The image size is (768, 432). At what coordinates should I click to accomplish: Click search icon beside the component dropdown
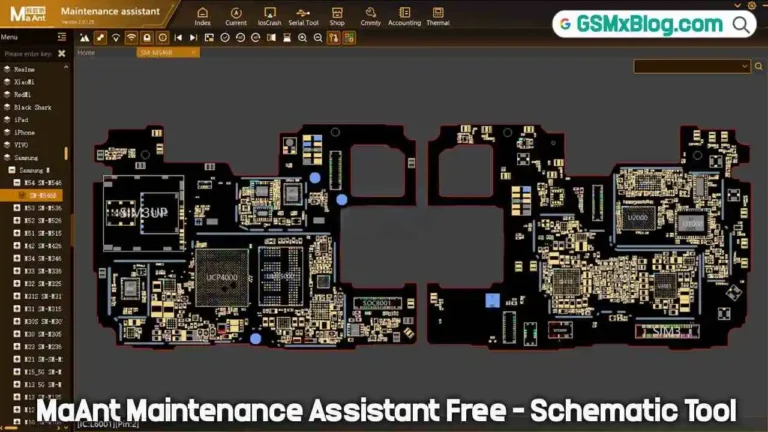pyautogui.click(x=759, y=66)
